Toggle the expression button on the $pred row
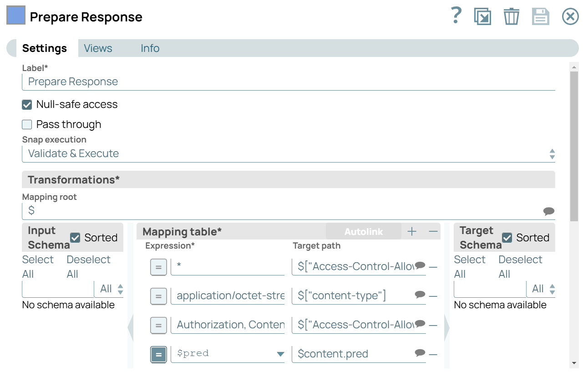Viewport: 588px width, 387px height. click(x=158, y=354)
